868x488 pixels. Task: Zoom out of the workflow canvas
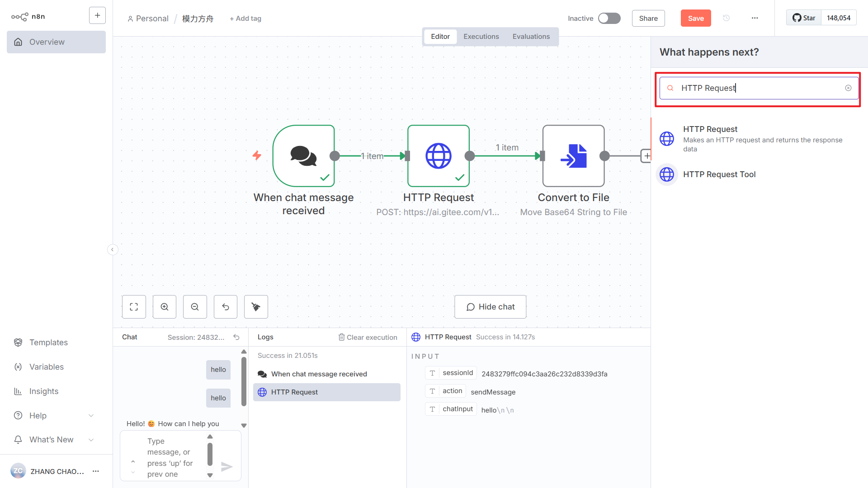(x=194, y=306)
